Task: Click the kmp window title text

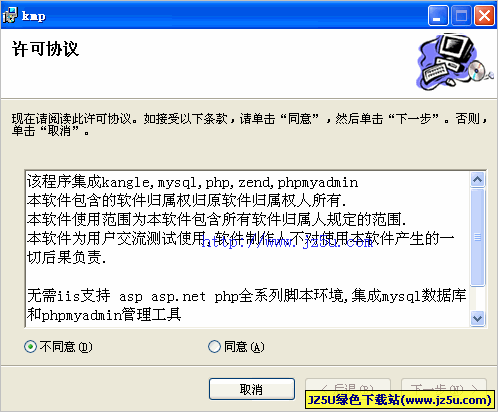Action: click(34, 16)
